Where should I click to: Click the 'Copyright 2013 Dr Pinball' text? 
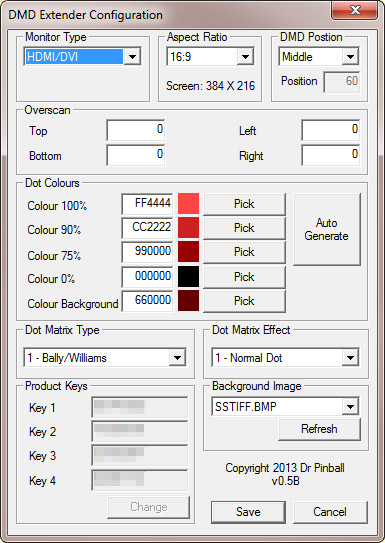[285, 468]
